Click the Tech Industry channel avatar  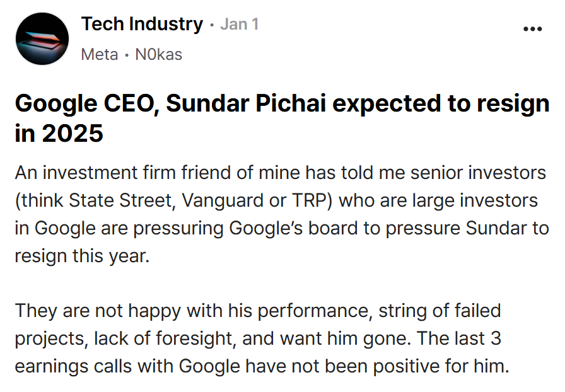pyautogui.click(x=42, y=38)
